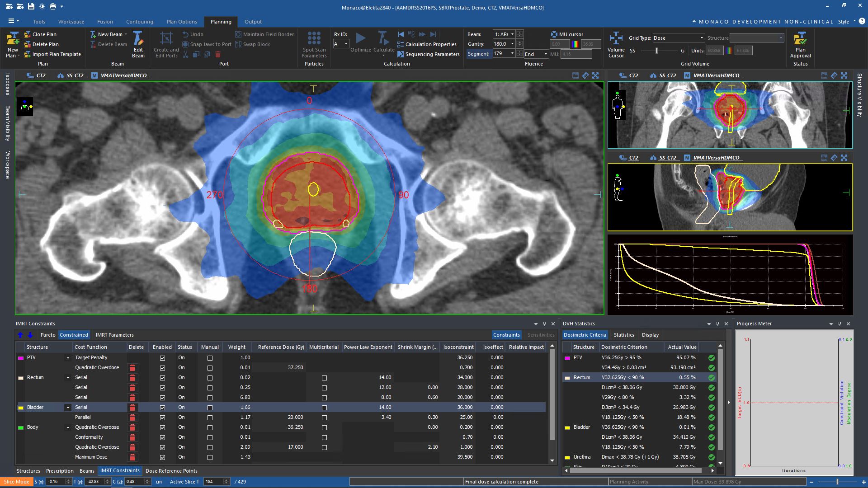Maximize the coronal view panel
Image resolution: width=868 pixels, height=488 pixels.
pyautogui.click(x=844, y=75)
